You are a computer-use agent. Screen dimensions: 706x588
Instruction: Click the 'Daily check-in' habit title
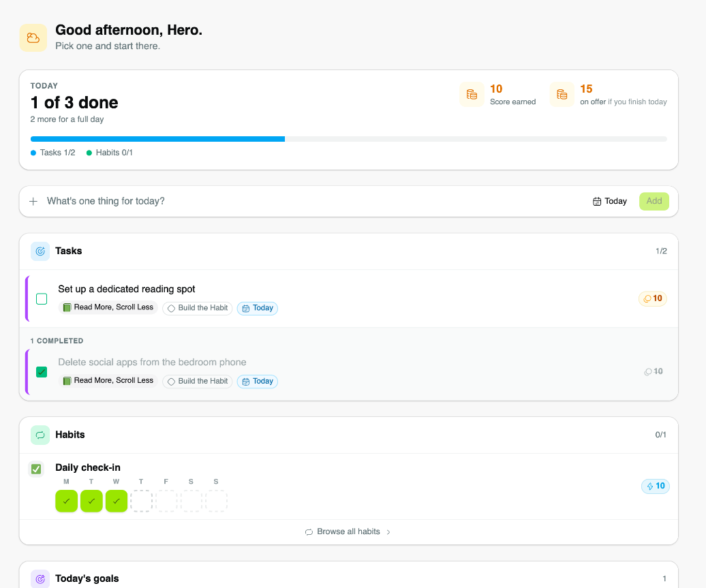pyautogui.click(x=88, y=468)
